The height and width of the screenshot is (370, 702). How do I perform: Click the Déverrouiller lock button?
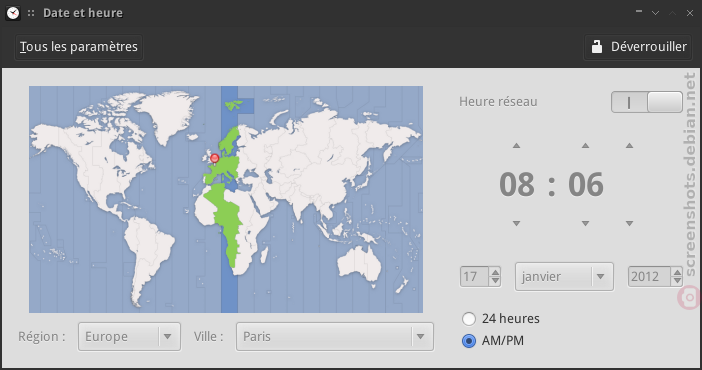pyautogui.click(x=638, y=47)
